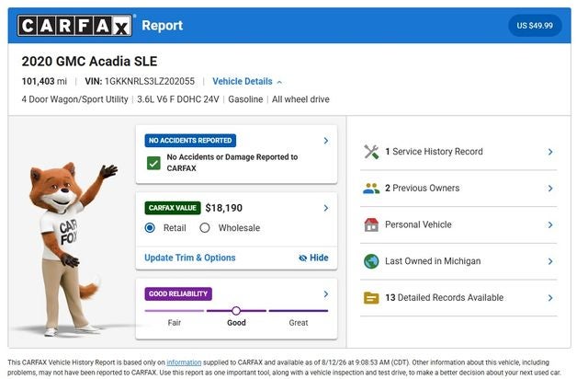Open Service History Record chevron
This screenshot has height=379, width=588.
tap(550, 152)
